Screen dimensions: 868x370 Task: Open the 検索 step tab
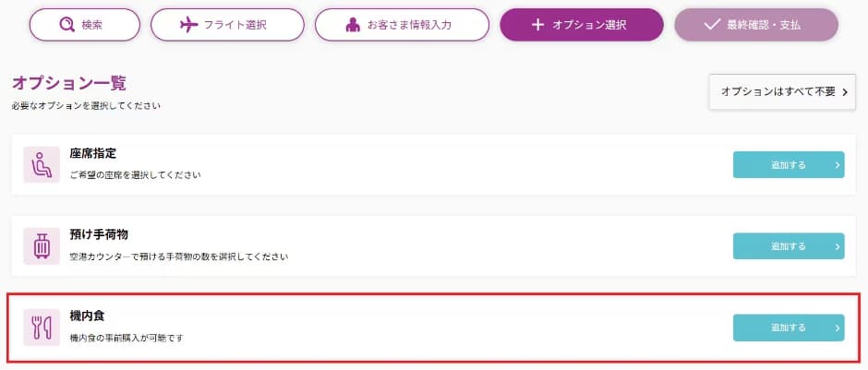82,25
